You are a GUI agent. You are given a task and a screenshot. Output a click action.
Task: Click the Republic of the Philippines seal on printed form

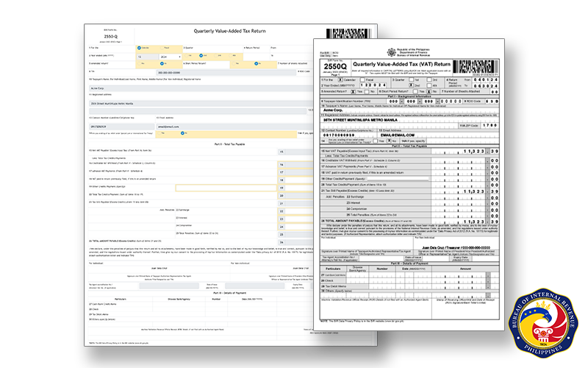(391, 52)
